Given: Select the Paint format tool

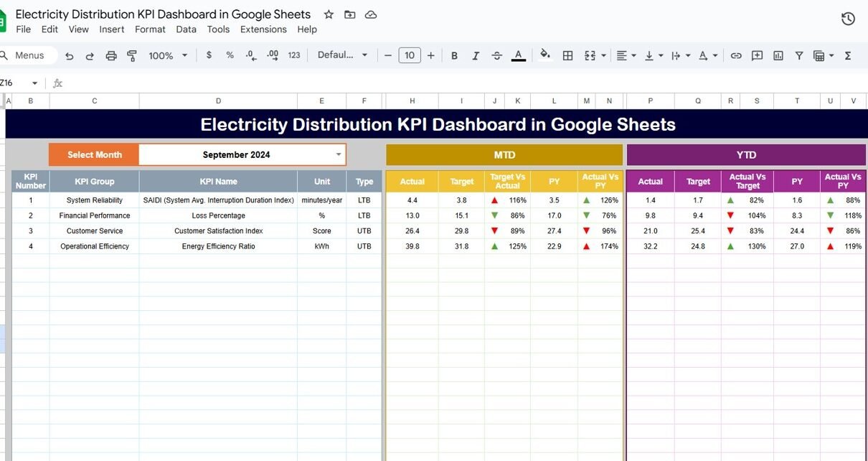Looking at the screenshot, I should 132,55.
